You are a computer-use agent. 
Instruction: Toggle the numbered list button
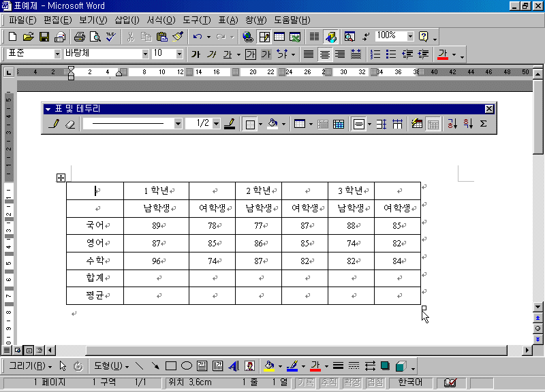375,54
